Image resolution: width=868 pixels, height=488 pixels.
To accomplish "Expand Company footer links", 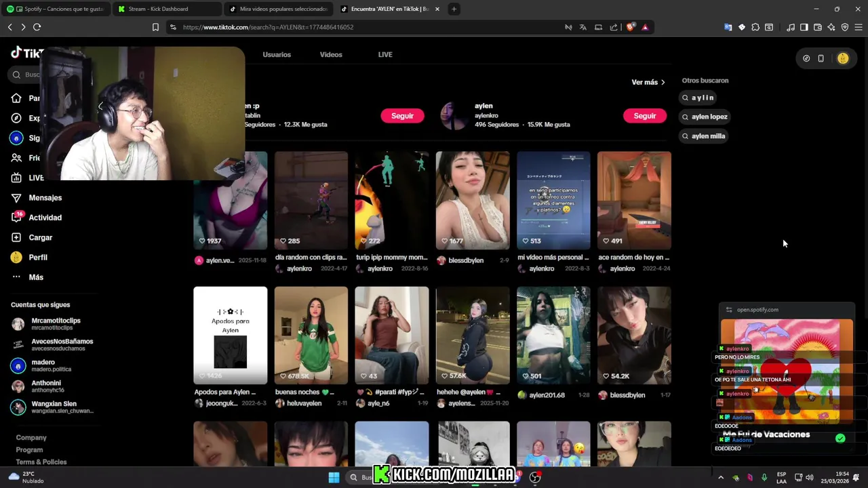I will 31,438.
